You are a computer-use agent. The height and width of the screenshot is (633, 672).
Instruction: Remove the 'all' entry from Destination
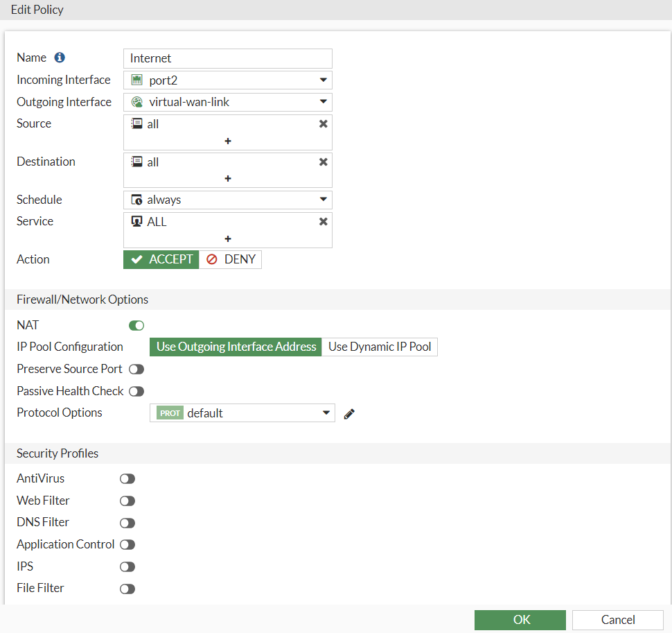(x=323, y=162)
